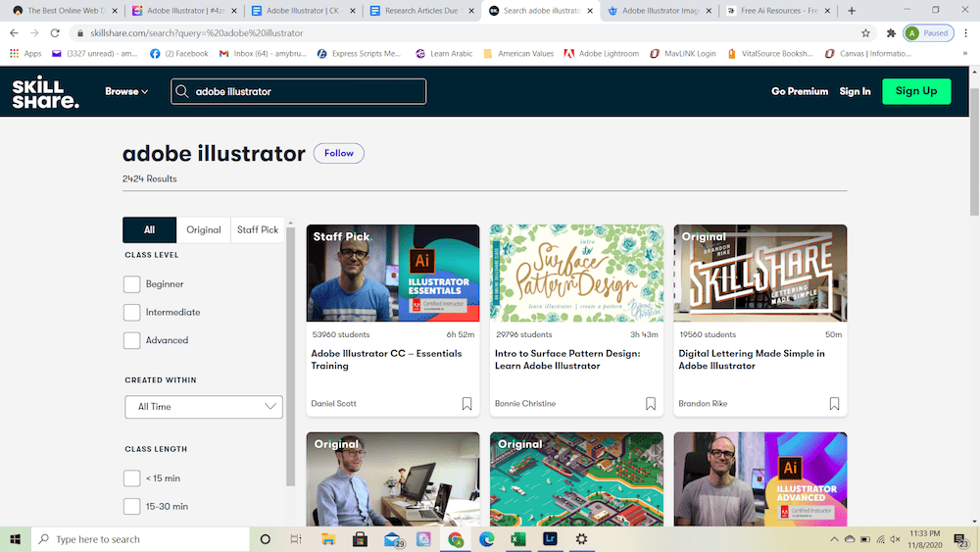The height and width of the screenshot is (552, 980).
Task: Open the Surface Pattern Design thumbnail
Action: click(x=577, y=274)
